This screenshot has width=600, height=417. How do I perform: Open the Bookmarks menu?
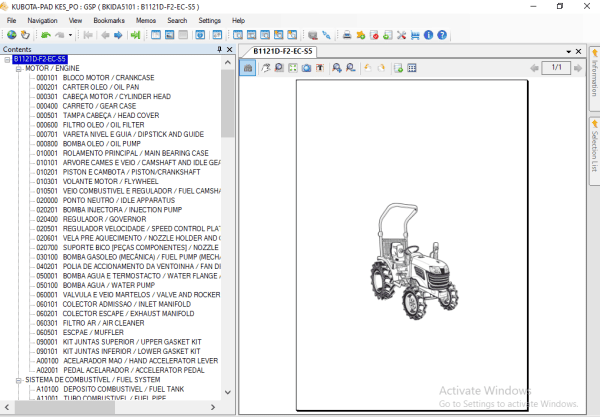[109, 21]
